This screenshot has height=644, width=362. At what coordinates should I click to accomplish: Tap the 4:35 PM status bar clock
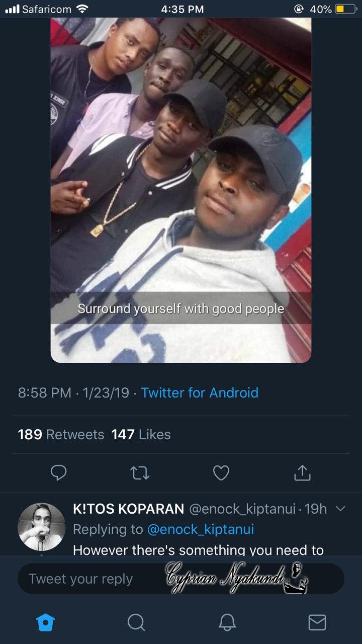pyautogui.click(x=183, y=9)
